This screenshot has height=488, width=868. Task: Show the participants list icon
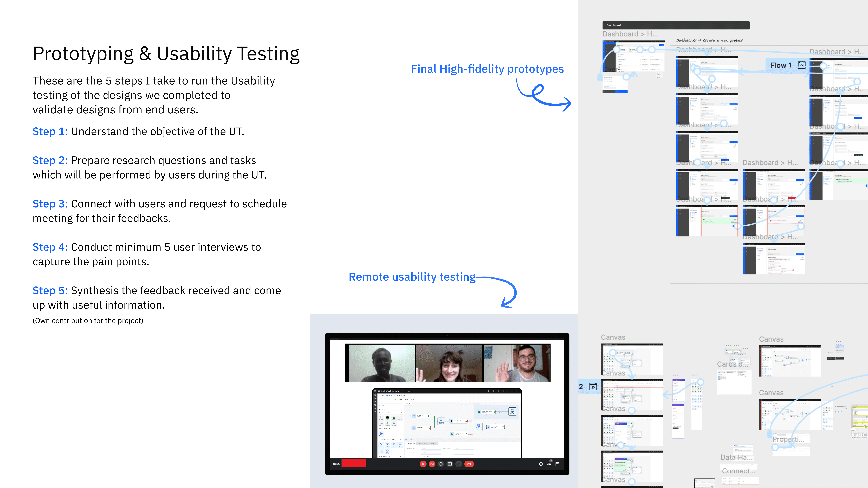(549, 464)
